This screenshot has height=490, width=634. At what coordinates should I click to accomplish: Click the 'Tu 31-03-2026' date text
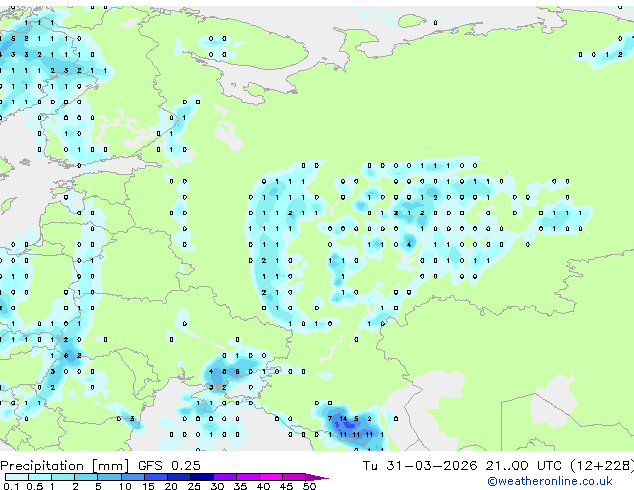tap(420, 466)
